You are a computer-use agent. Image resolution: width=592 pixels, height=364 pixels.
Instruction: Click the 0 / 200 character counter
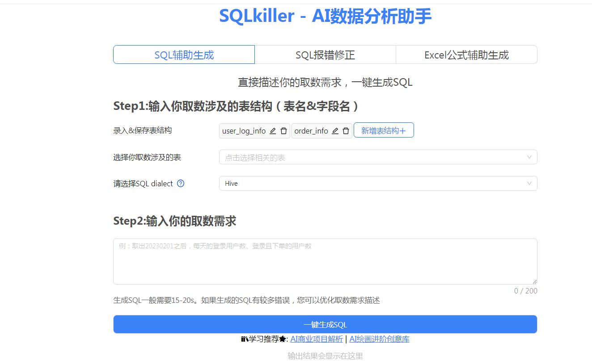pyautogui.click(x=526, y=291)
